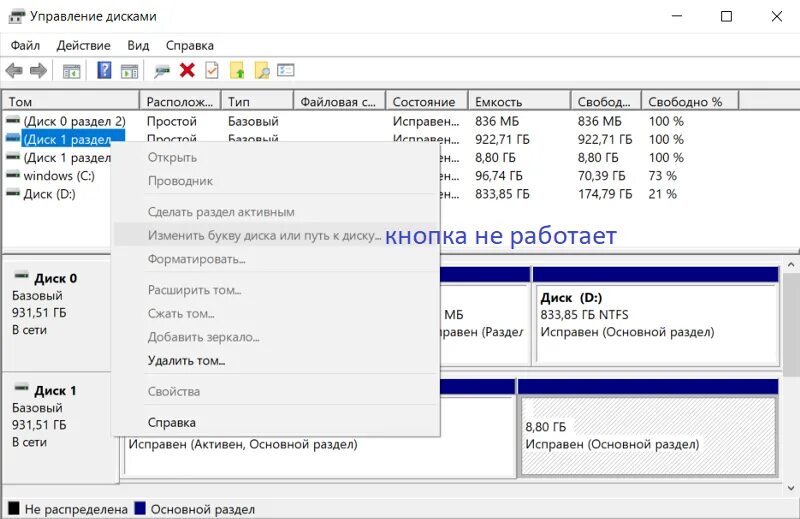Viewport: 800px width, 519px height.
Task: Select the Диск (D:) row in the volume list
Action: [x=49, y=194]
